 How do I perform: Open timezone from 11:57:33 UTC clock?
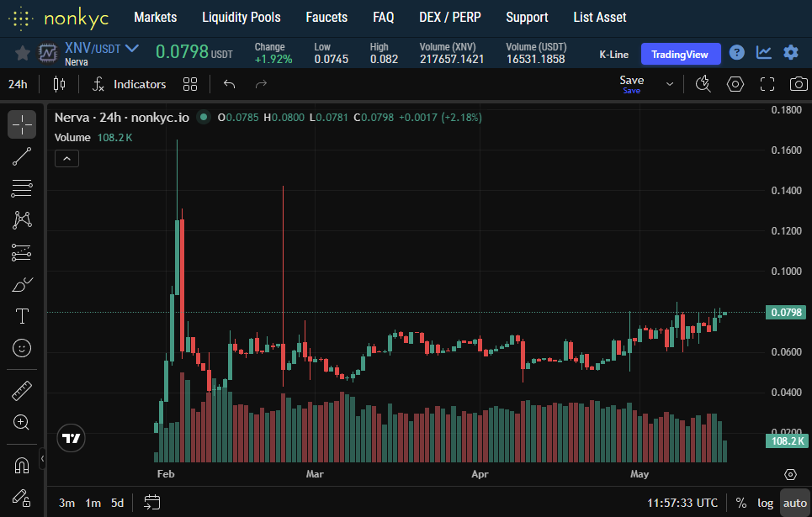[682, 503]
